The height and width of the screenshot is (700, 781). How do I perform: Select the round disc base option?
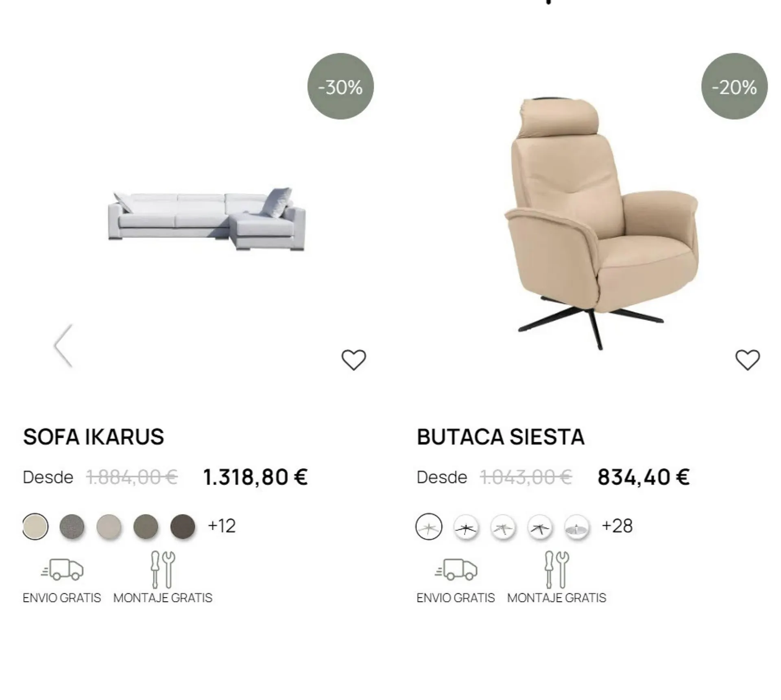tap(577, 527)
